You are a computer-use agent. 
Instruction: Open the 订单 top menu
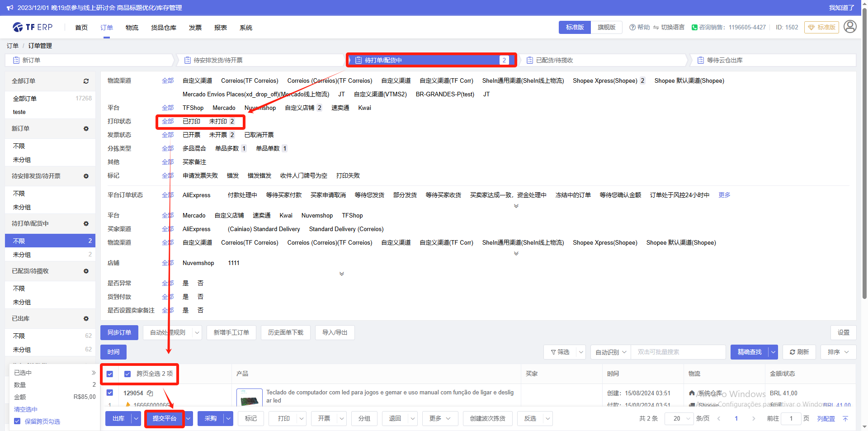tap(107, 28)
